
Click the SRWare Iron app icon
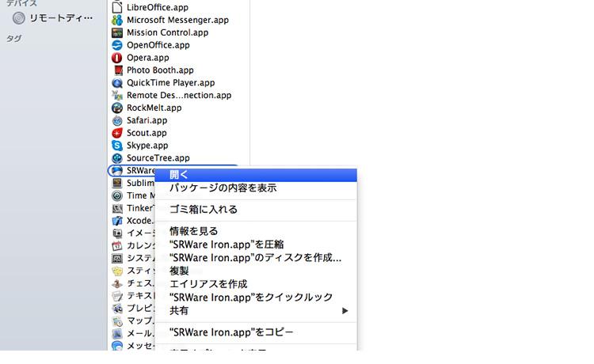pyautogui.click(x=117, y=171)
